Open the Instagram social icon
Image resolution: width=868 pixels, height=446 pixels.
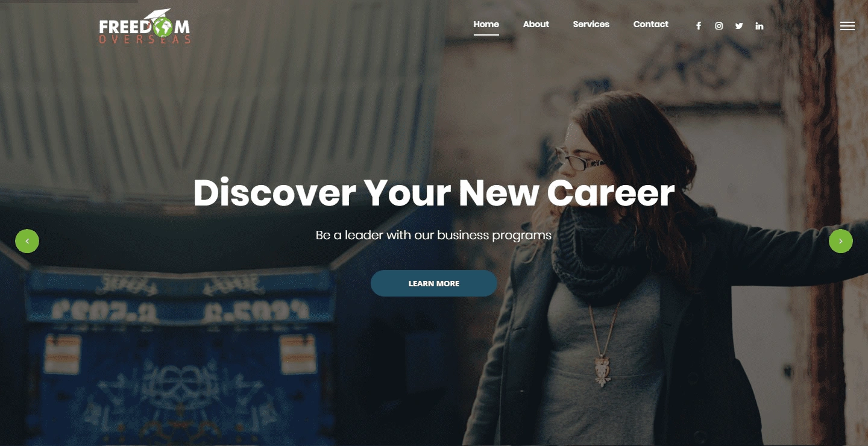(719, 26)
